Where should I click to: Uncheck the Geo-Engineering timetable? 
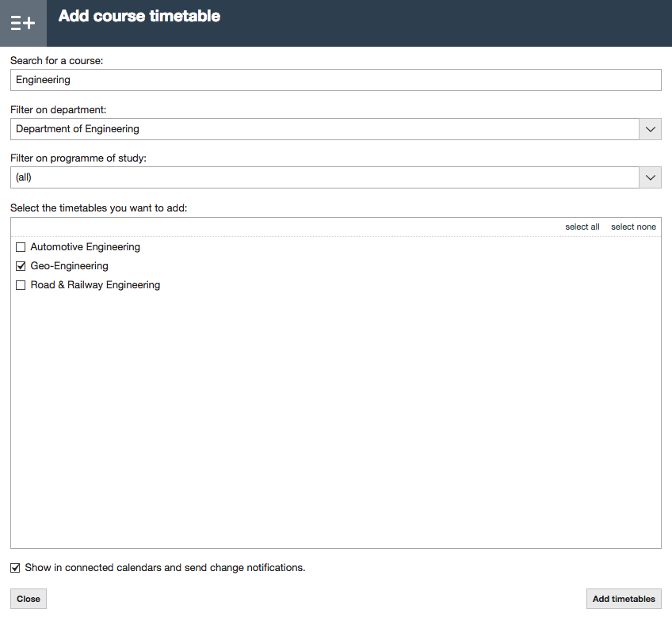tap(20, 265)
